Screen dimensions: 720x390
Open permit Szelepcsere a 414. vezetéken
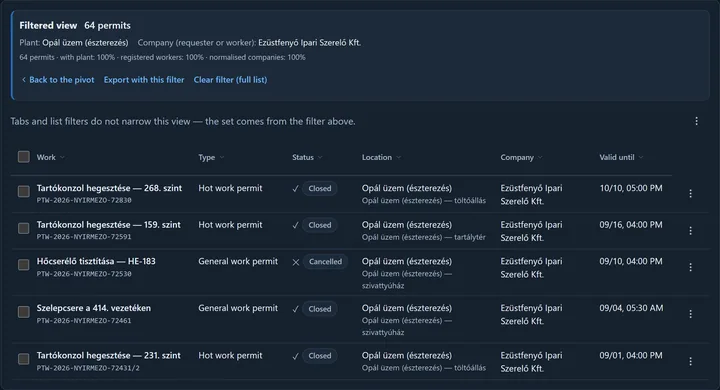click(x=94, y=308)
